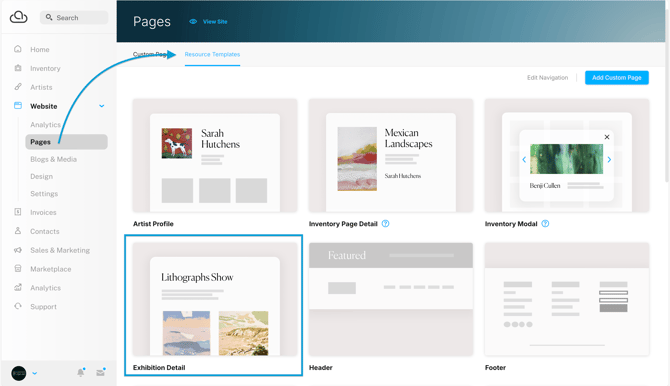Switch to the Resource Templates tab

212,54
